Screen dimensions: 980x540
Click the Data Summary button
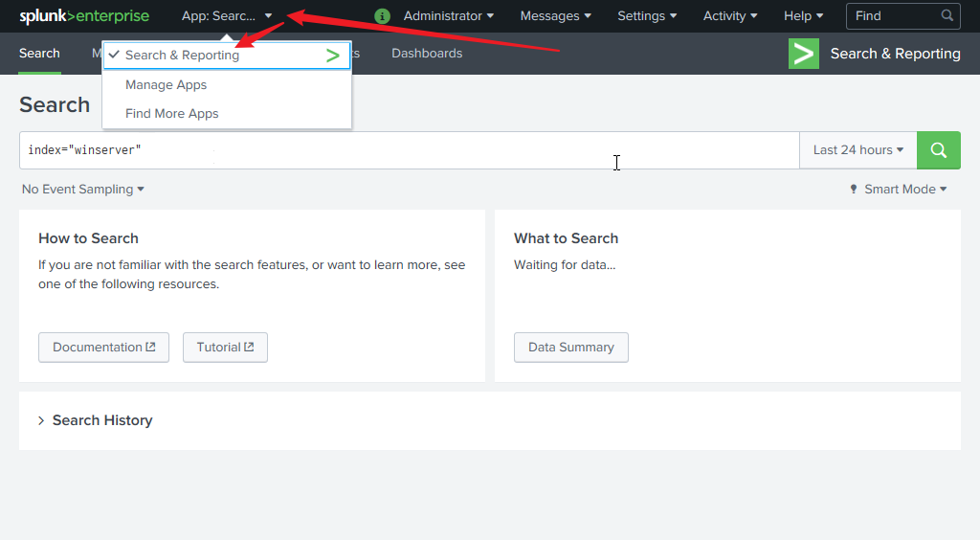point(571,348)
